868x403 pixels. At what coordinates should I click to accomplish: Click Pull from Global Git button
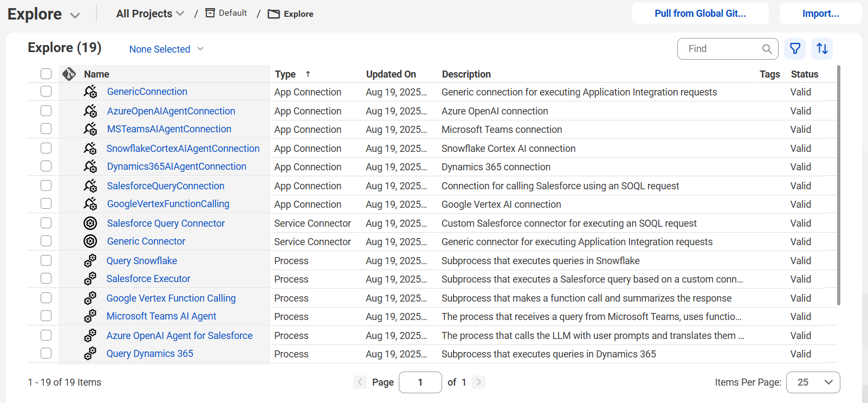700,14
